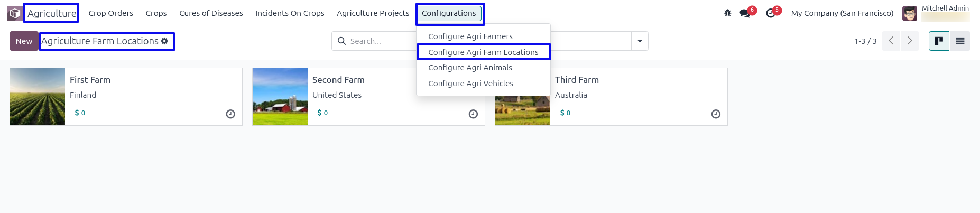Open the Configurations menu
The width and height of the screenshot is (980, 213).
click(449, 13)
